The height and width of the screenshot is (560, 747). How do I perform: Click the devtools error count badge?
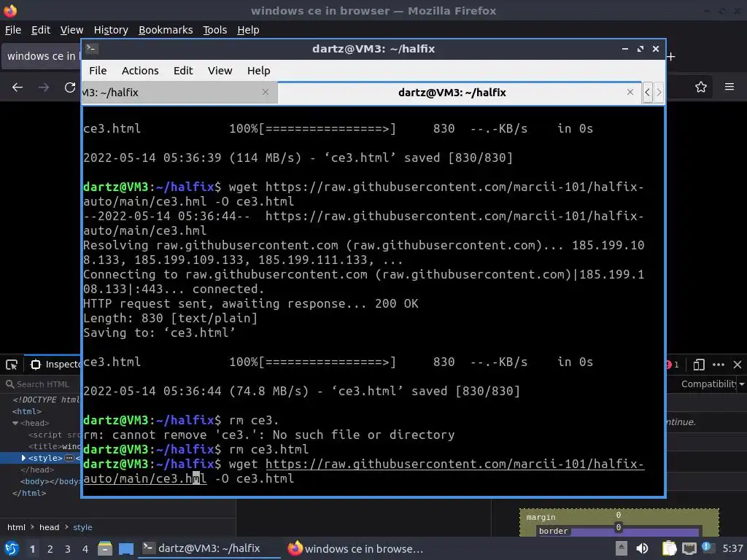point(672,365)
